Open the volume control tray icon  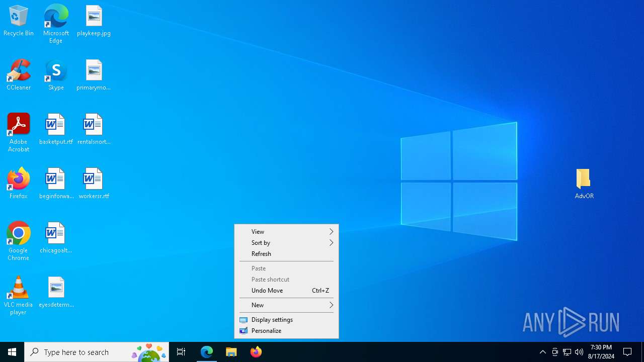tap(579, 352)
